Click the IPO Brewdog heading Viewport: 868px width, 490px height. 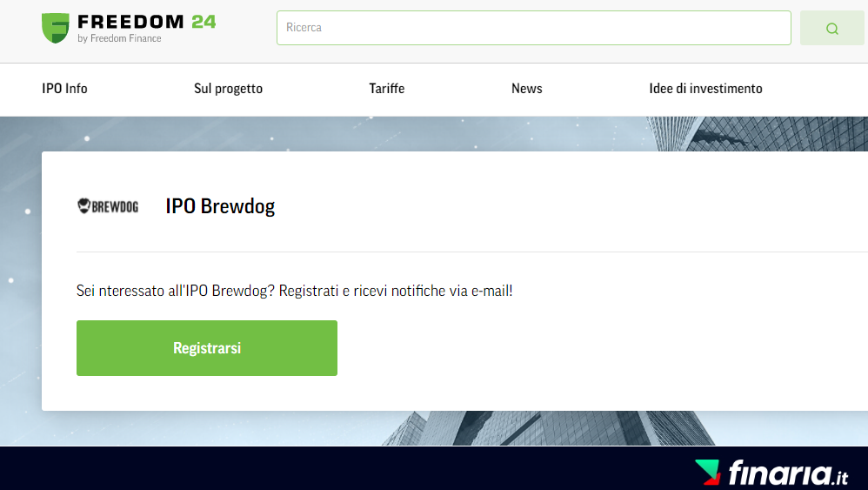220,206
